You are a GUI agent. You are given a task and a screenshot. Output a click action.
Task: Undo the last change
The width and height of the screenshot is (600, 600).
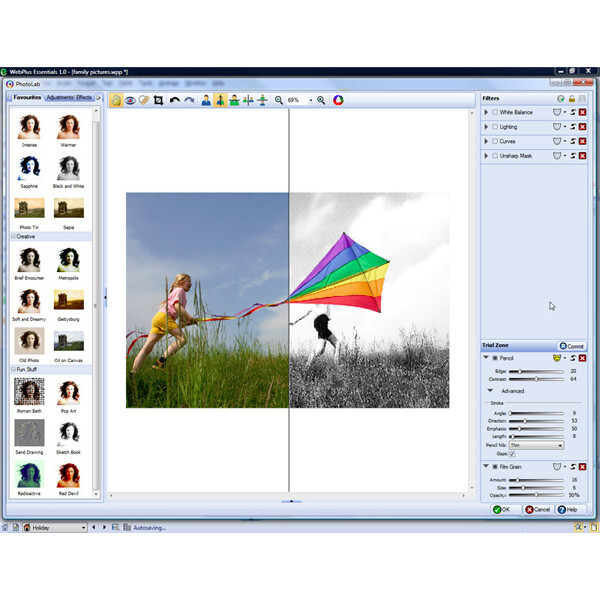click(x=175, y=100)
